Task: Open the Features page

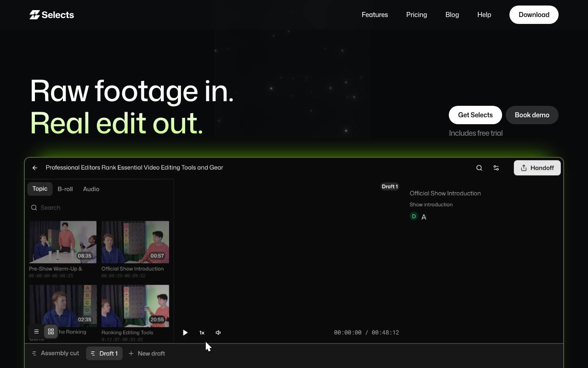Action: (374, 15)
